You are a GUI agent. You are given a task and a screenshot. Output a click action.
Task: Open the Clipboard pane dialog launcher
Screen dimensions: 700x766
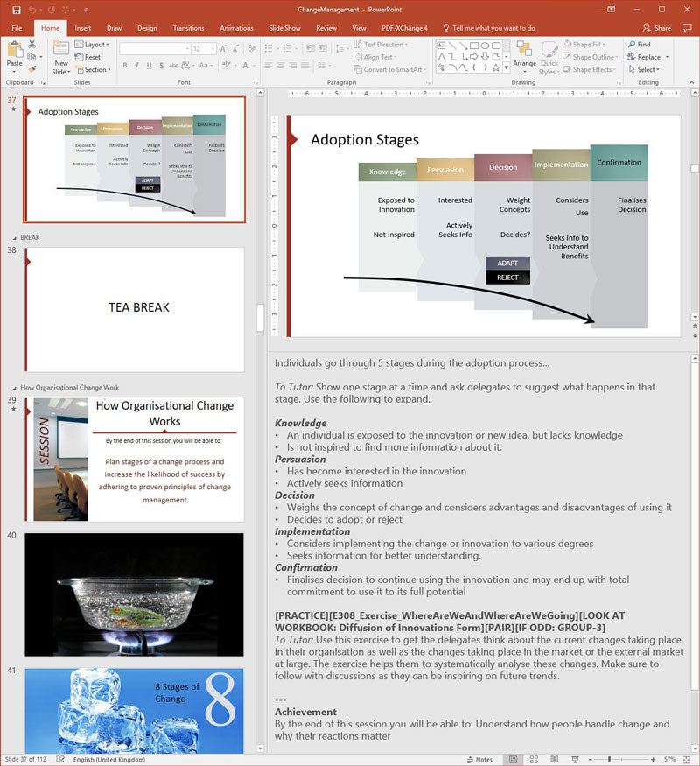pyautogui.click(x=43, y=82)
